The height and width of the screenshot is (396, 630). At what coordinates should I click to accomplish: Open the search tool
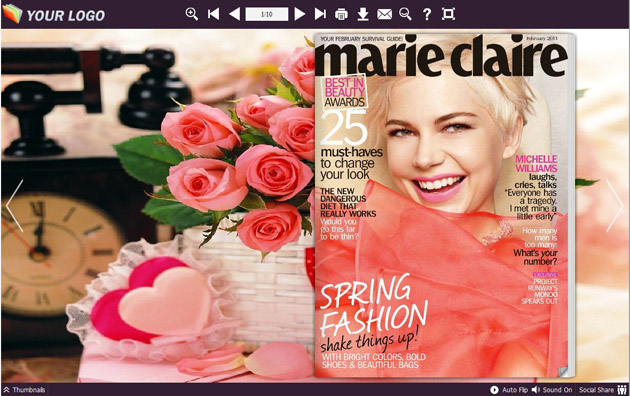[x=405, y=14]
